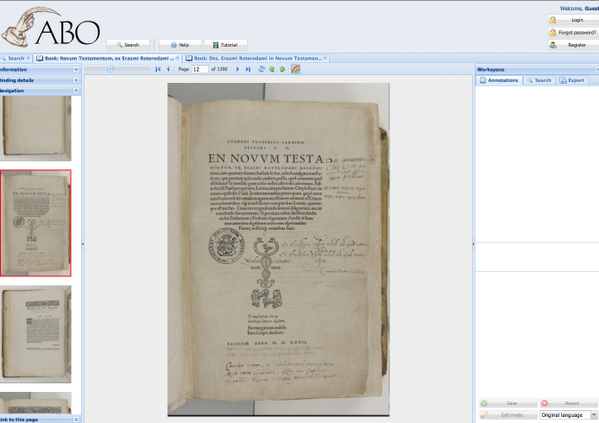
Task: Open the Register button
Action: (x=573, y=45)
